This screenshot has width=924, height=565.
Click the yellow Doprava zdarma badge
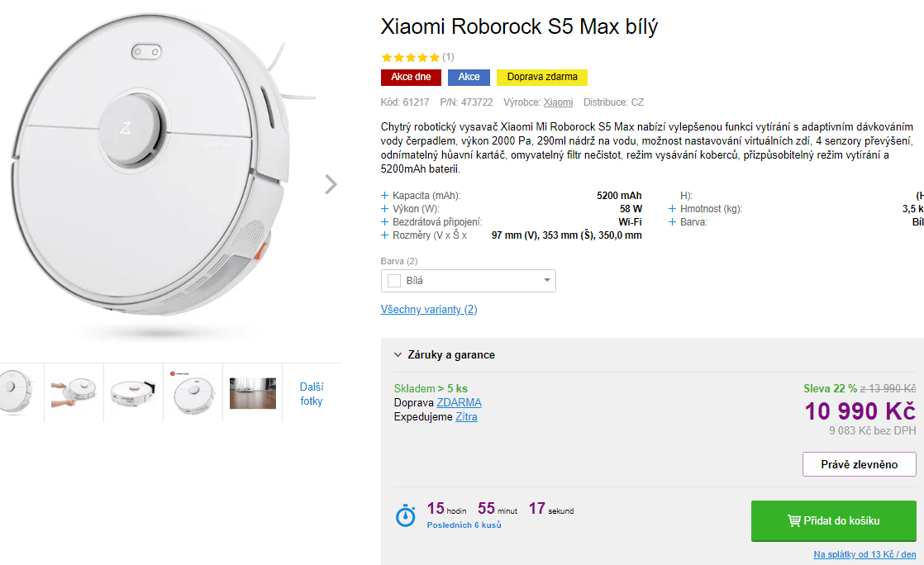coord(542,76)
